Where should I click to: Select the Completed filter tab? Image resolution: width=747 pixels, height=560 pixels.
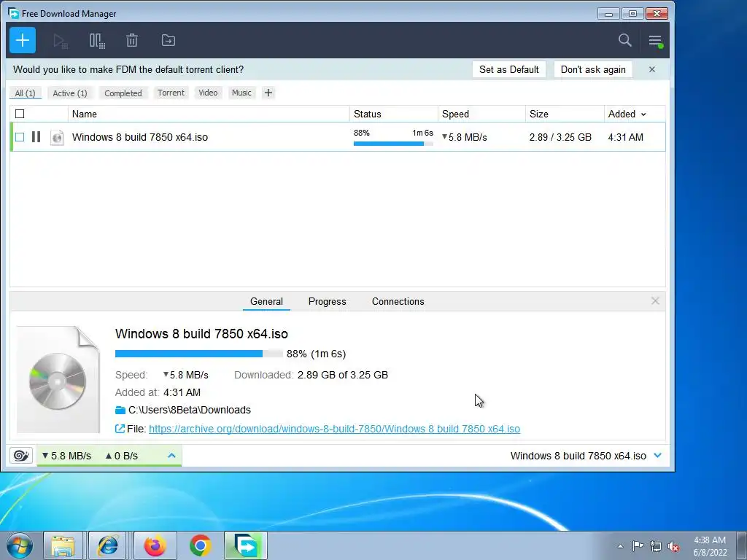123,93
